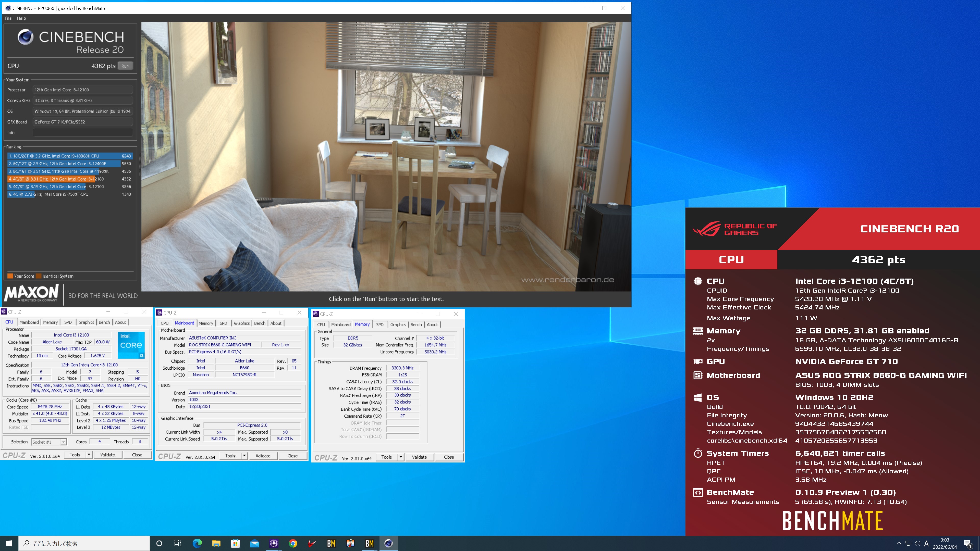The image size is (980, 551).
Task: Expand Tools dropdown arrow in first CPU-Z window
Action: click(x=89, y=455)
